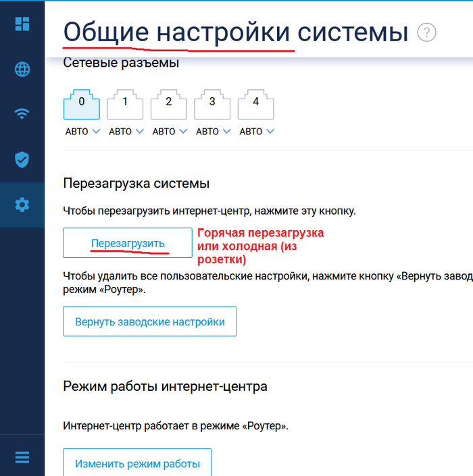Select network port 1 icon

125,105
